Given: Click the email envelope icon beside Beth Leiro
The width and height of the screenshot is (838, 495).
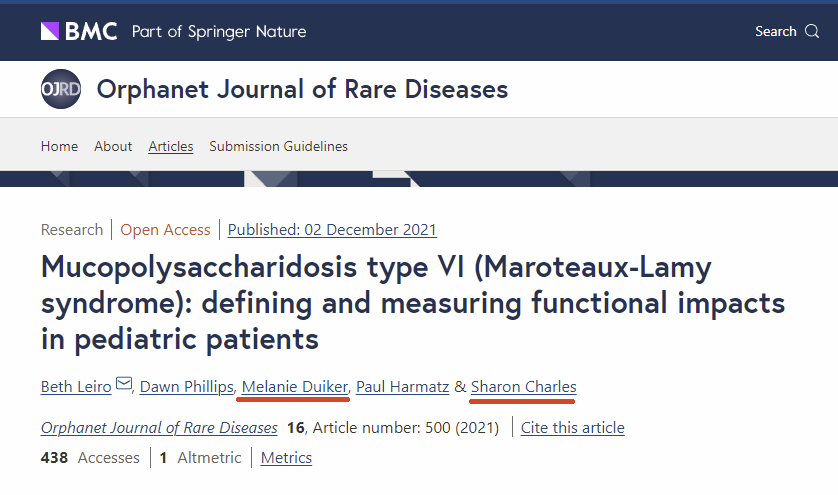Looking at the screenshot, I should (124, 383).
